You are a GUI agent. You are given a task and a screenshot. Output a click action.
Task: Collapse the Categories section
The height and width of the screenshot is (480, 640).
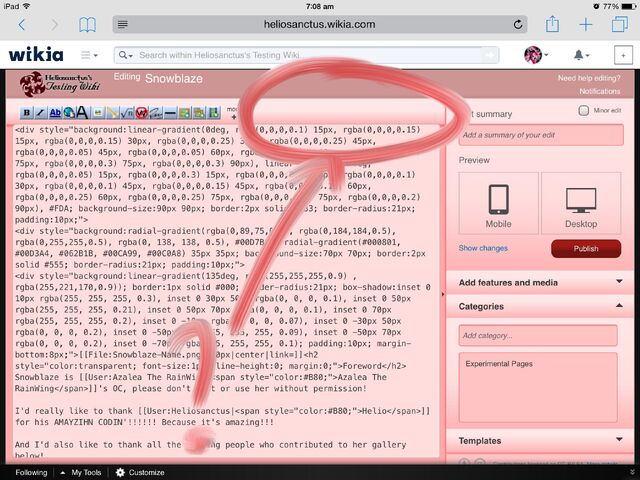540,306
